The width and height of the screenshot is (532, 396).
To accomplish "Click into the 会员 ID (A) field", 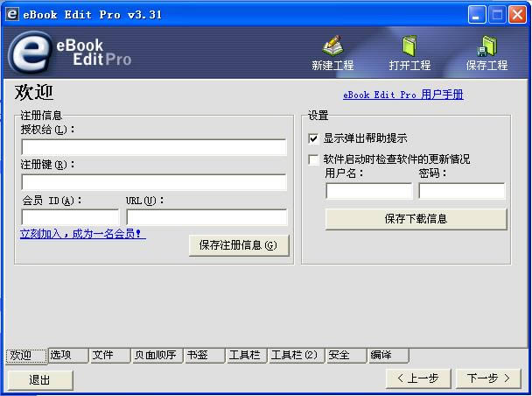I will coord(71,217).
